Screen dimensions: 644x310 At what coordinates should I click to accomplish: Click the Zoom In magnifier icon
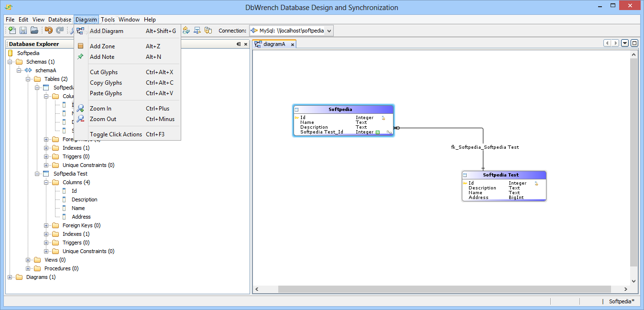point(80,109)
